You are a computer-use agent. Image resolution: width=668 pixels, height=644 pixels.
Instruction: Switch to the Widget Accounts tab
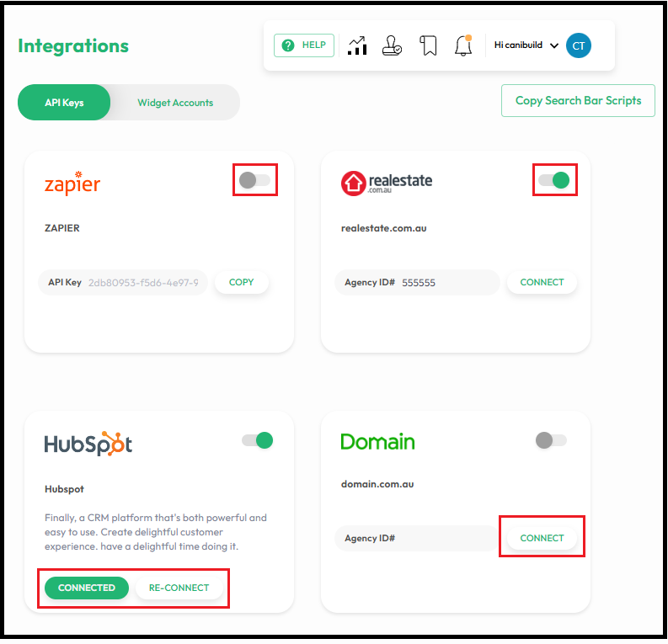click(175, 102)
